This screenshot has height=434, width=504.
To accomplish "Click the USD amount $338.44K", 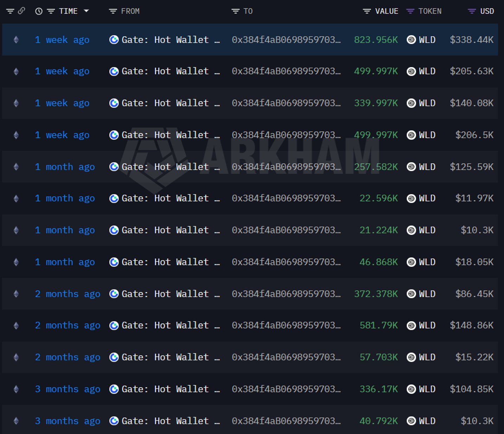I will [472, 40].
